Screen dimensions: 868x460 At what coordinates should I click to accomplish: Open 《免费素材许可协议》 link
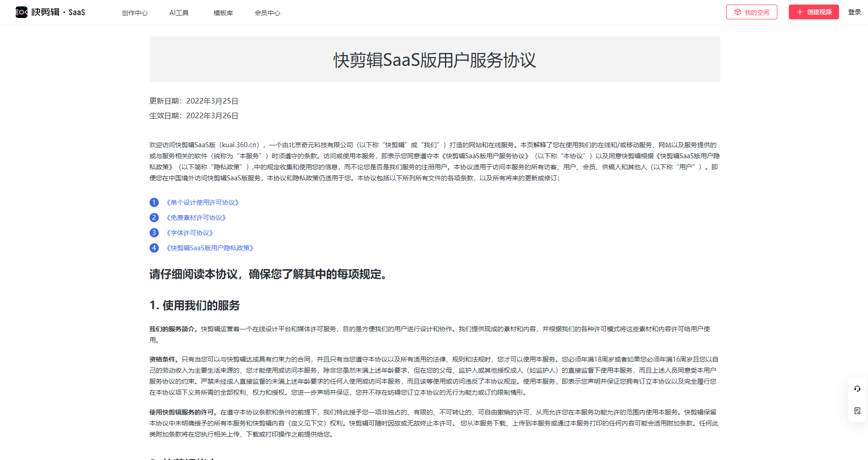196,218
